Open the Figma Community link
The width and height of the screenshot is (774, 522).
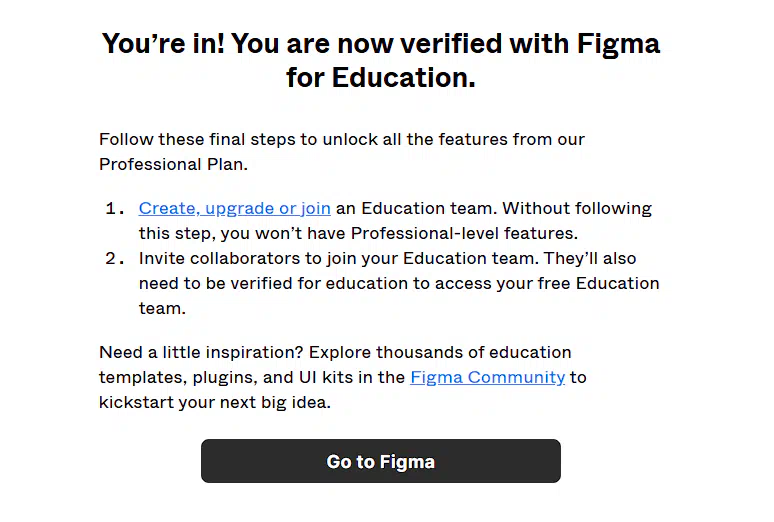point(488,378)
